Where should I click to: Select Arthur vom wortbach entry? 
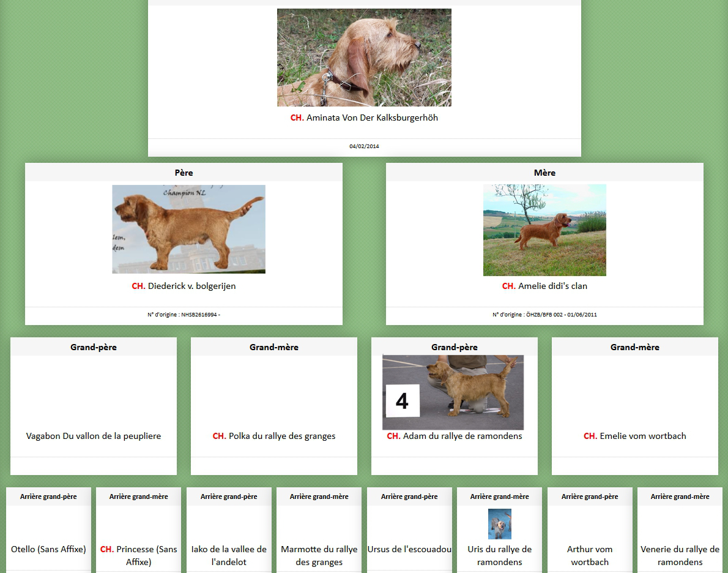click(x=590, y=555)
